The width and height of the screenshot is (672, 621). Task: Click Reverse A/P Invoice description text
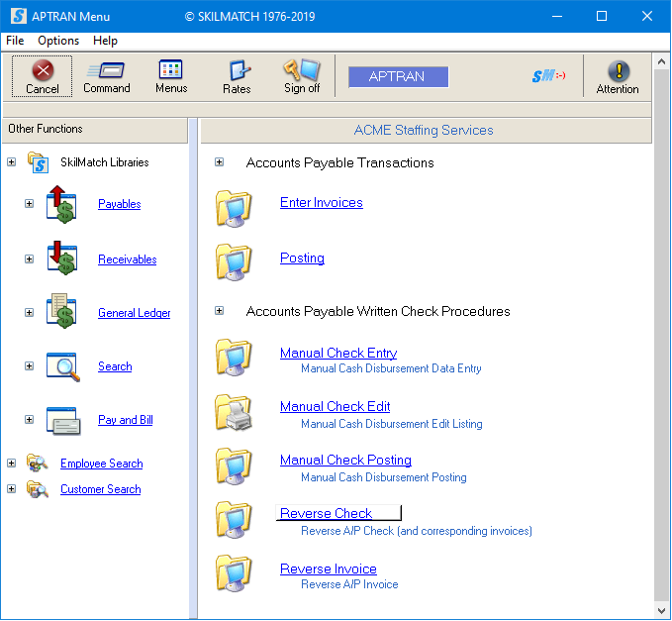click(349, 584)
